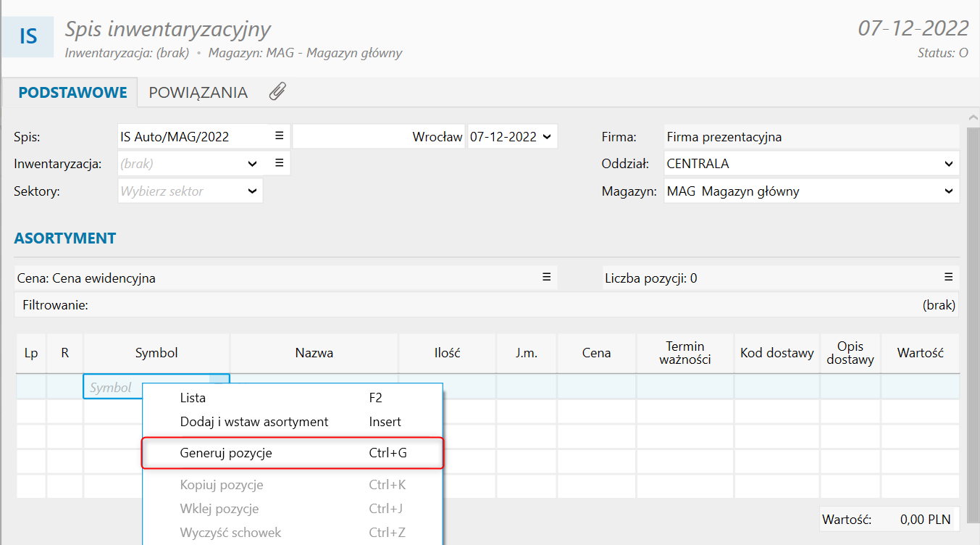The height and width of the screenshot is (545, 980).
Task: Click the Symbol column header
Action: [x=156, y=353]
